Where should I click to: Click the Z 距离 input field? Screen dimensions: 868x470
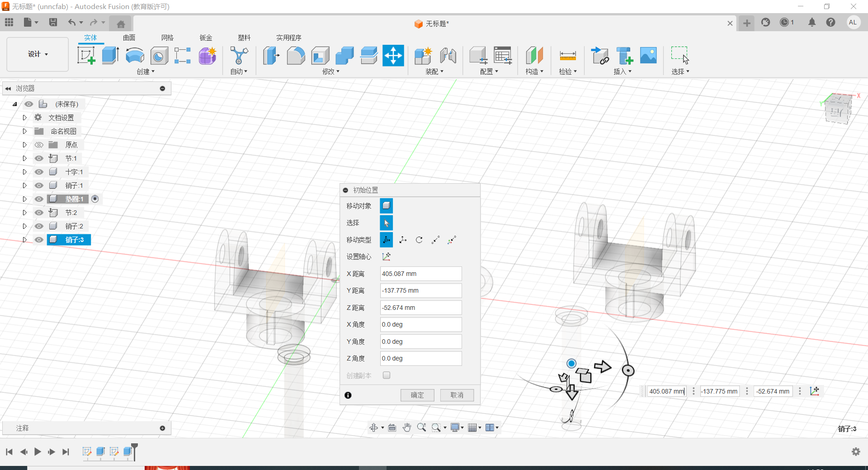click(x=420, y=308)
